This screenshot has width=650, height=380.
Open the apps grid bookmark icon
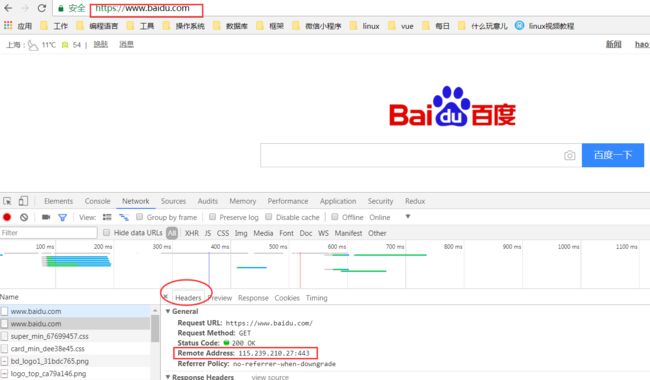(8, 25)
